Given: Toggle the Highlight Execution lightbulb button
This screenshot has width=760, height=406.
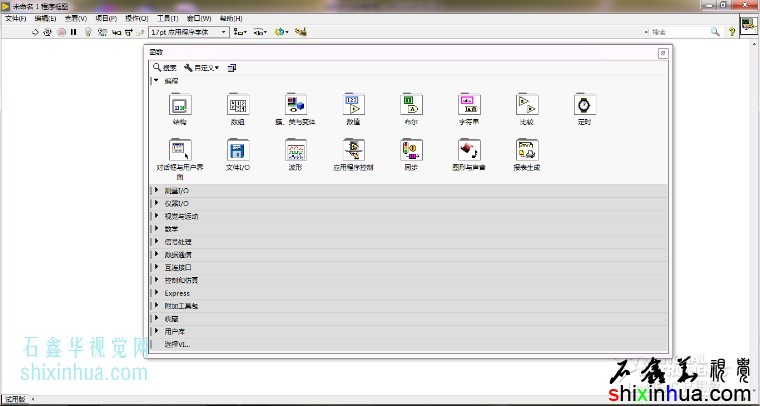Looking at the screenshot, I should pos(87,32).
